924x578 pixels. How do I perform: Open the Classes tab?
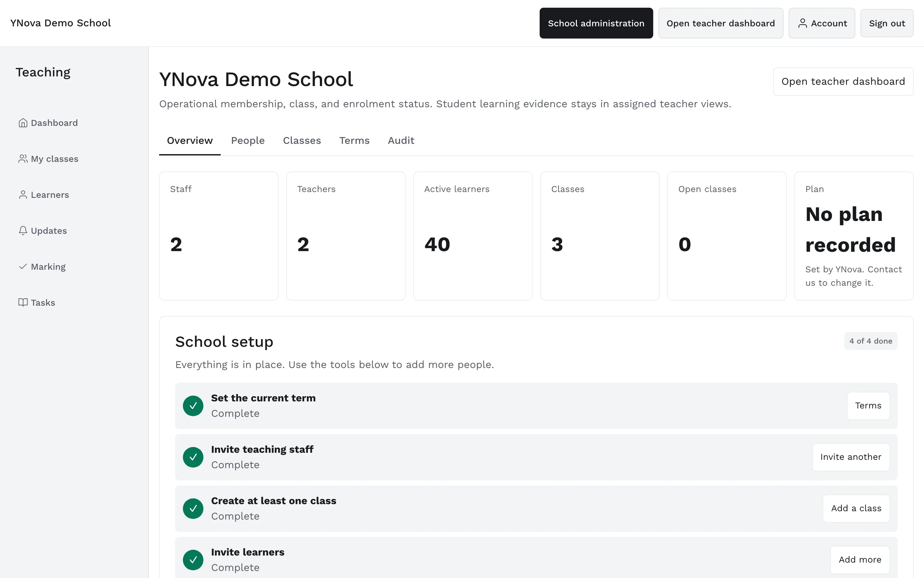click(x=302, y=141)
